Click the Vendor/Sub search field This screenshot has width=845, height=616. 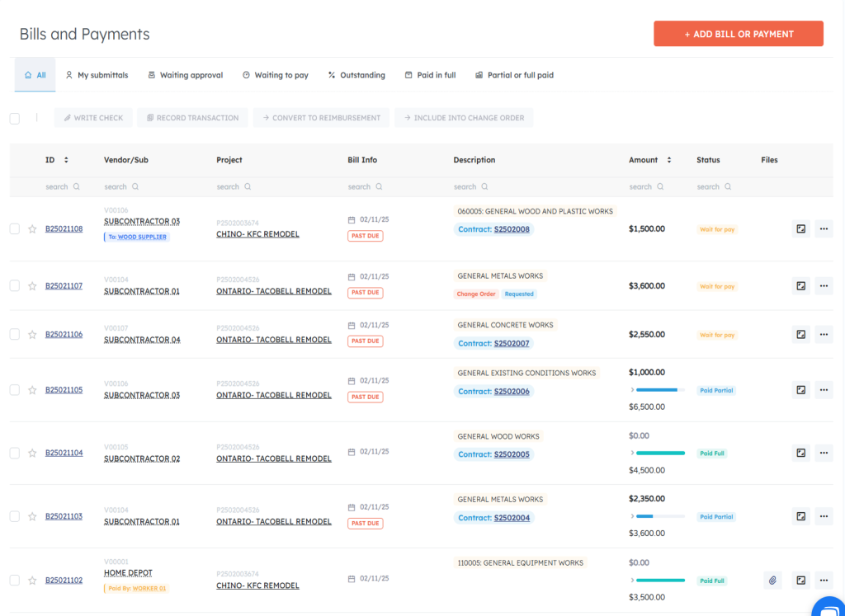click(121, 187)
